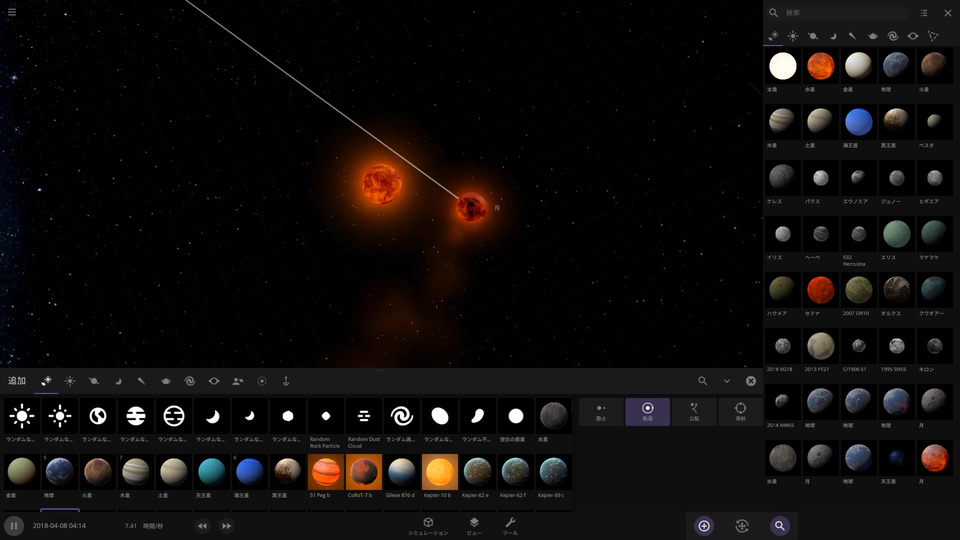Switch 追加 panel to moons tab

click(118, 381)
